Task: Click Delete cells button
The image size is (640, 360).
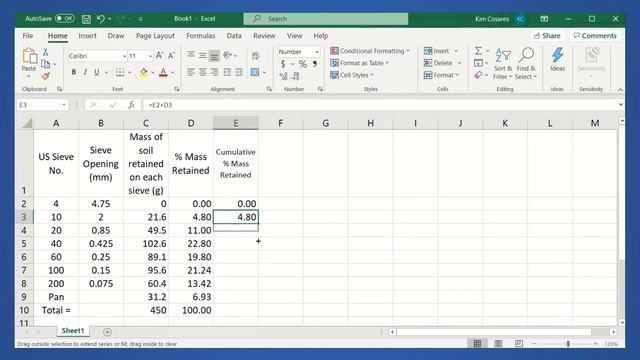Action: point(438,63)
